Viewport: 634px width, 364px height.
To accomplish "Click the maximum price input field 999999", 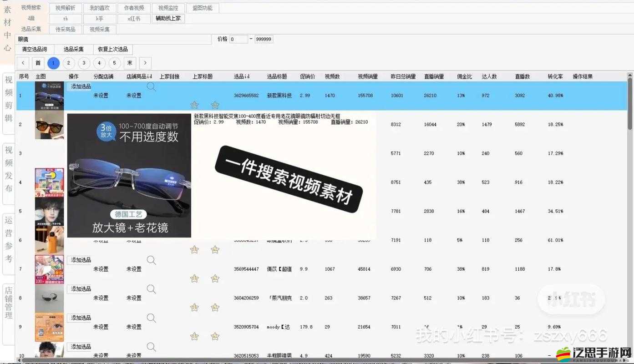I will (x=263, y=39).
